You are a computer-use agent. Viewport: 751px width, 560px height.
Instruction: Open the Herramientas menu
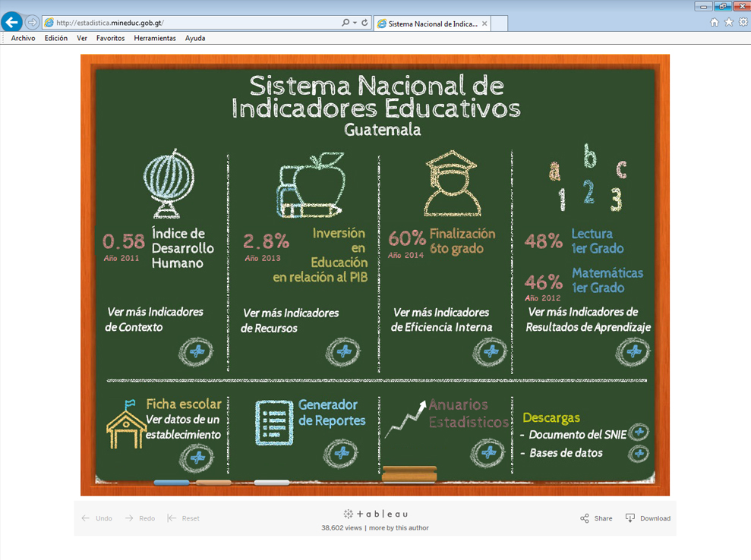154,38
